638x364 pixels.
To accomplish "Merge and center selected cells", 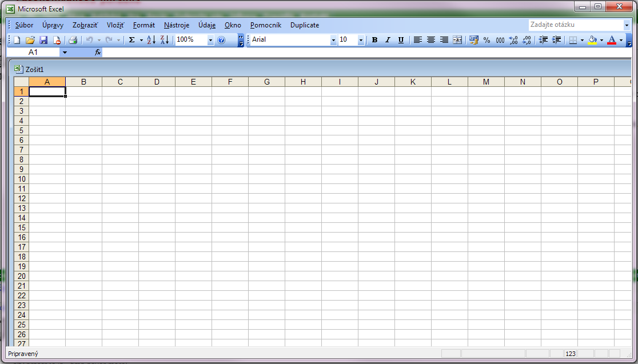I will click(x=457, y=40).
